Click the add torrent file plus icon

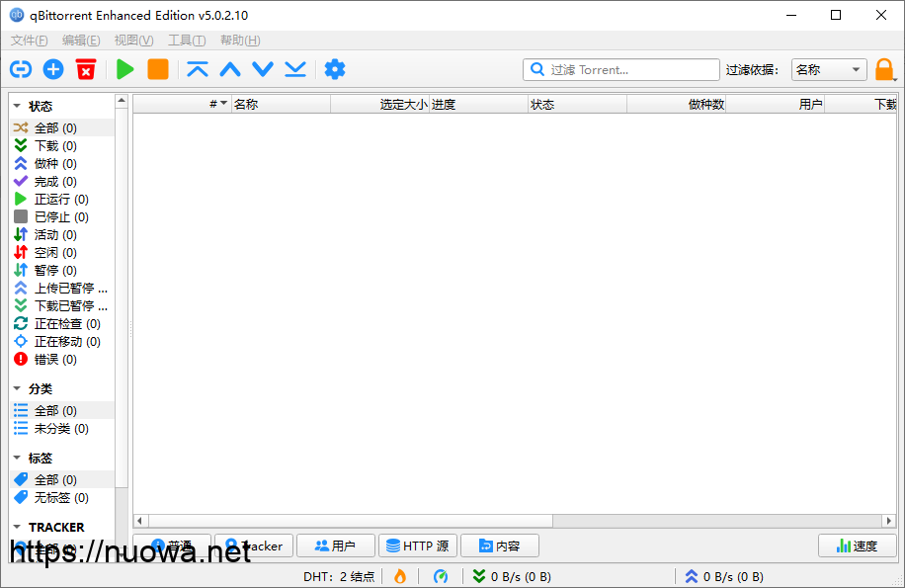[x=53, y=69]
